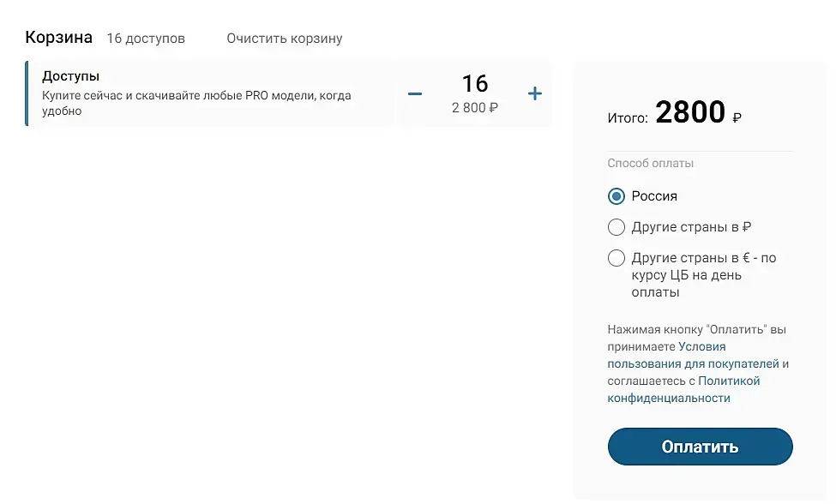
Task: Click the Корзина heading
Action: (58, 38)
